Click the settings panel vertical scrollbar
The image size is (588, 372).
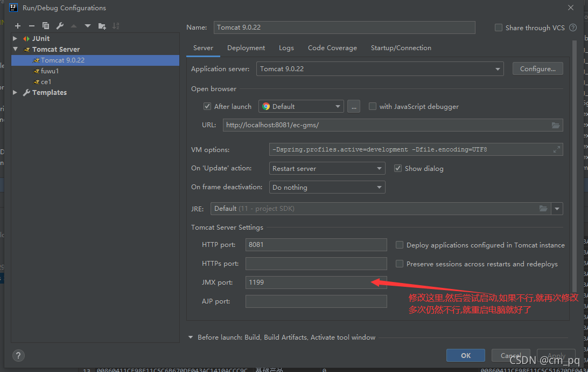574,165
